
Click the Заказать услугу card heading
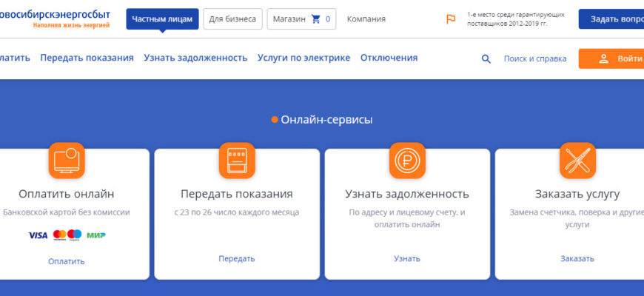point(577,194)
